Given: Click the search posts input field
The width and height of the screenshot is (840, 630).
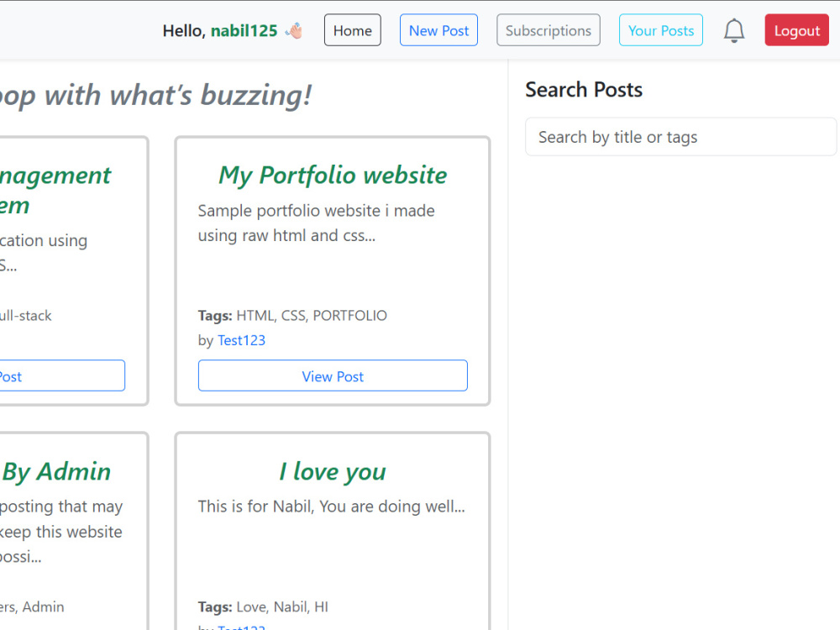Looking at the screenshot, I should pyautogui.click(x=680, y=136).
